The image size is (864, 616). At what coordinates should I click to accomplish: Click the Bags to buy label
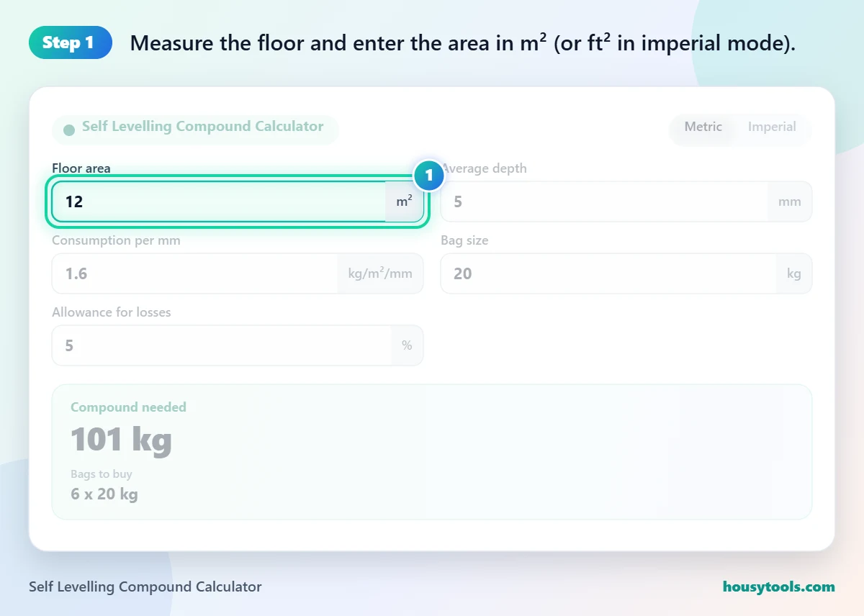click(102, 474)
